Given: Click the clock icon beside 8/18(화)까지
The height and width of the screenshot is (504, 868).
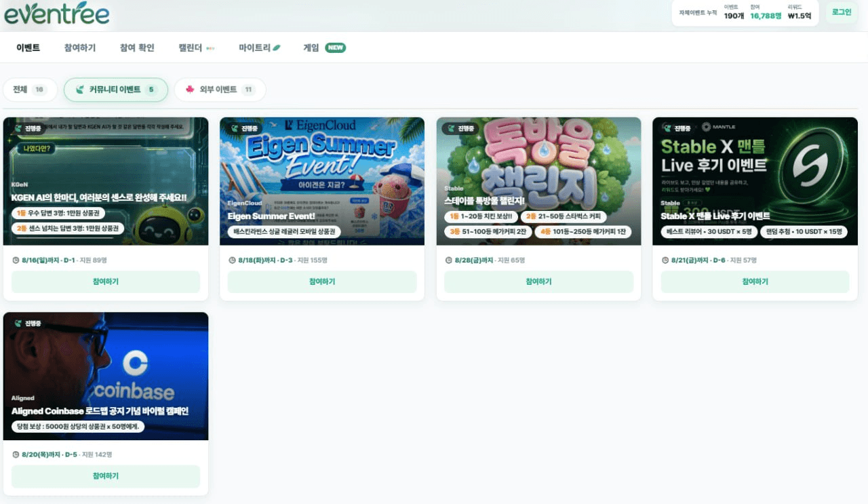Looking at the screenshot, I should coord(232,260).
